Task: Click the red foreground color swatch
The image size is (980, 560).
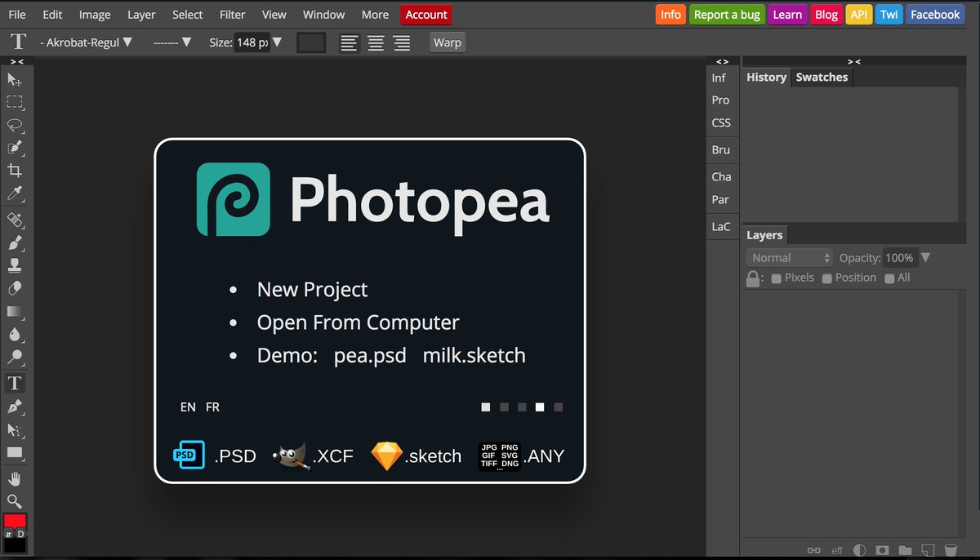Action: point(15,520)
